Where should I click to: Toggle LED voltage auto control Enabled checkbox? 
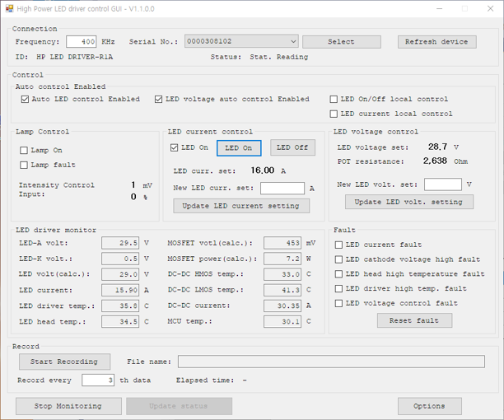click(158, 100)
